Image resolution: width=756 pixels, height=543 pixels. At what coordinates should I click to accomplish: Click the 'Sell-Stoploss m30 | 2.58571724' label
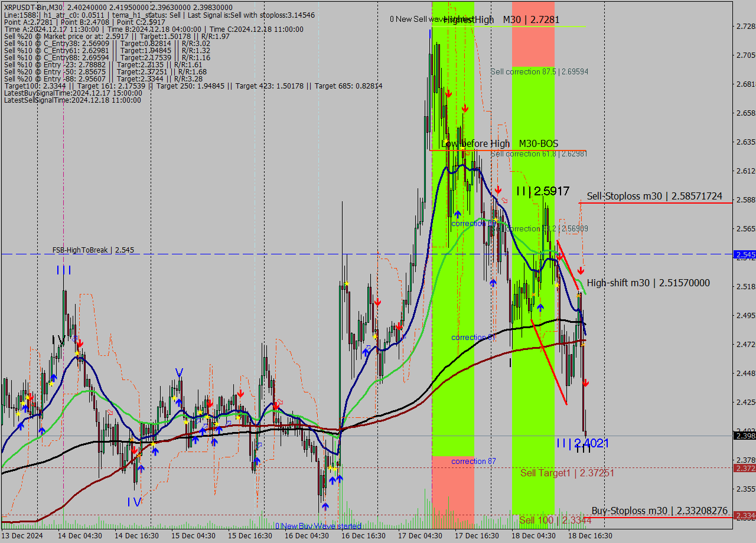pos(654,196)
